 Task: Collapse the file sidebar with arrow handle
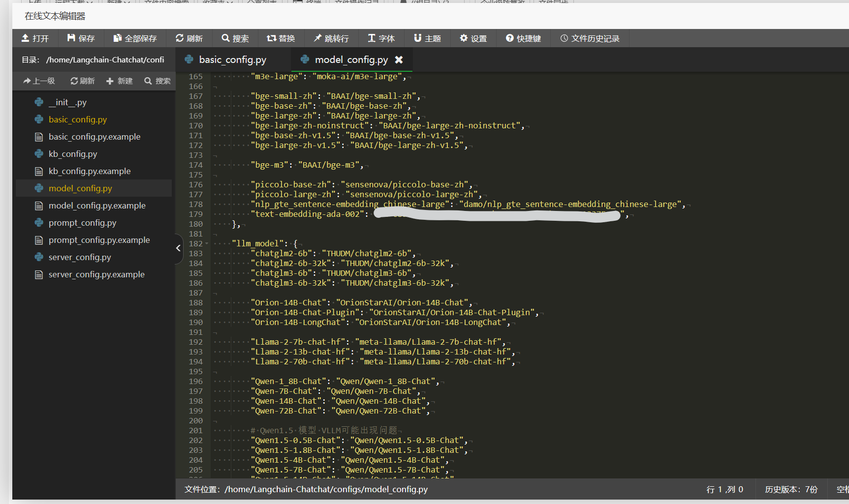[x=178, y=248]
